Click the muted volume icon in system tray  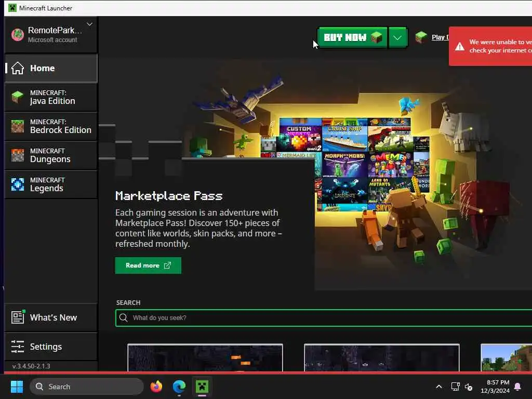tap(469, 387)
